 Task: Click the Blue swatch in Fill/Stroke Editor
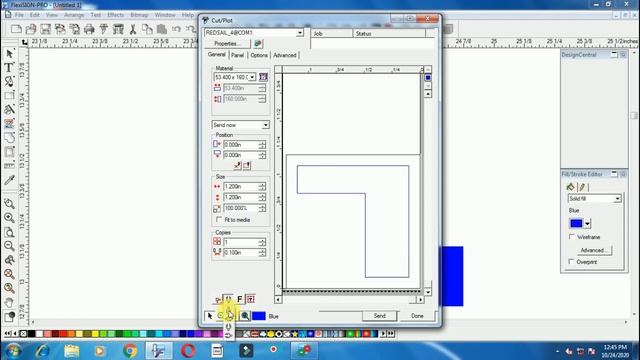click(x=576, y=224)
